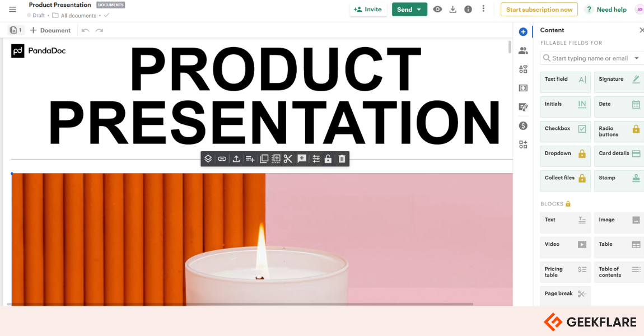Open the hamburger main menu

pos(12,10)
